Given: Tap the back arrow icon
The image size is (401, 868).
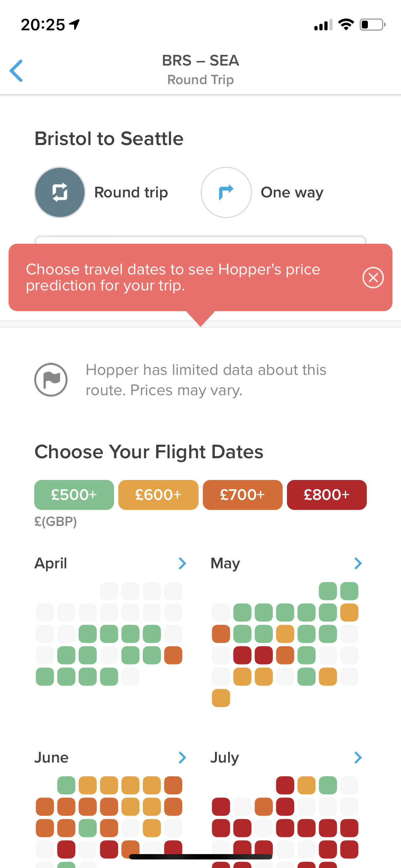Looking at the screenshot, I should (16, 71).
